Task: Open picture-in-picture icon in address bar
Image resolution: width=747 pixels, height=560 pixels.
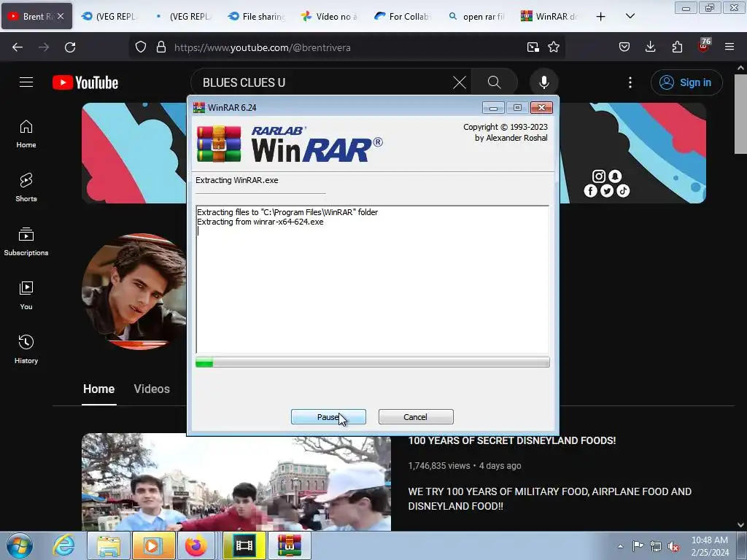Action: [x=533, y=47]
